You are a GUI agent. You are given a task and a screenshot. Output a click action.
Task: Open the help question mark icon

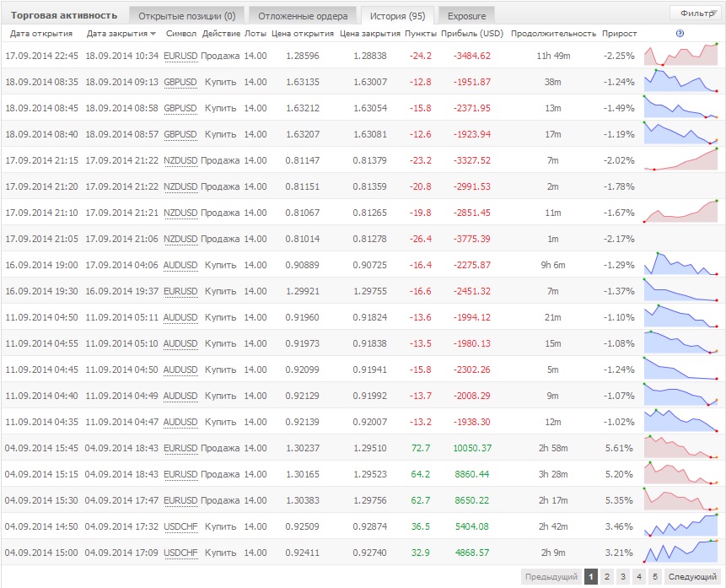[x=680, y=34]
